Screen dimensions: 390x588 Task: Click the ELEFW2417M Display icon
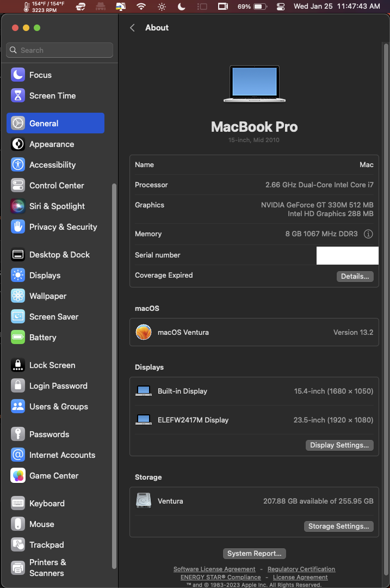coord(144,420)
